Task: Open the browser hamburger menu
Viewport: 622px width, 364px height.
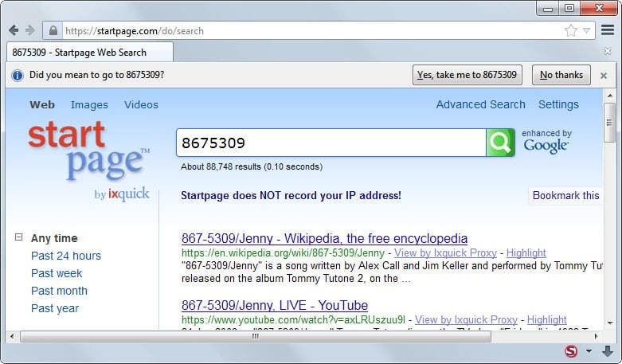Action: 608,30
